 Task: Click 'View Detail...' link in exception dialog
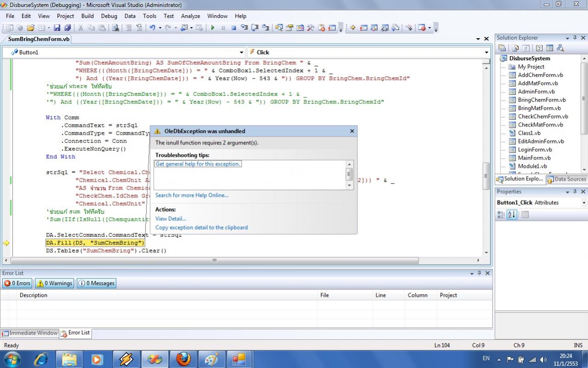(x=170, y=218)
